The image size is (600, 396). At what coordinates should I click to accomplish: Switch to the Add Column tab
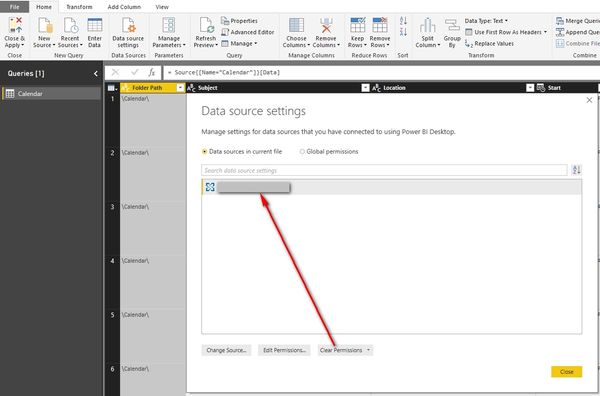point(124,7)
